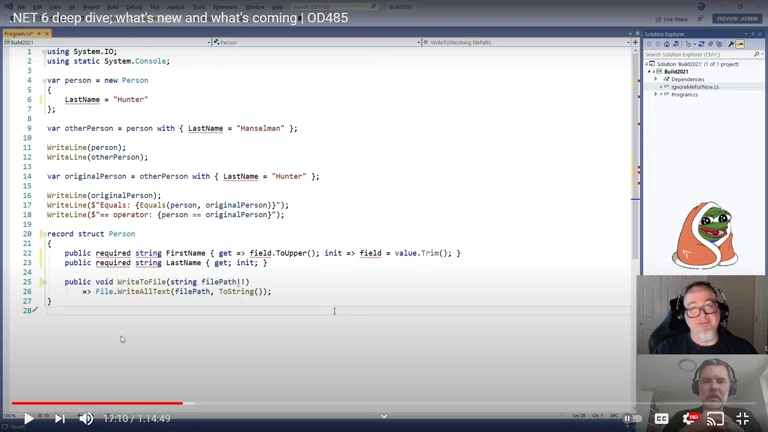Expand the Dependencies node
Screen dimensions: 768x432
pyautogui.click(x=656, y=79)
